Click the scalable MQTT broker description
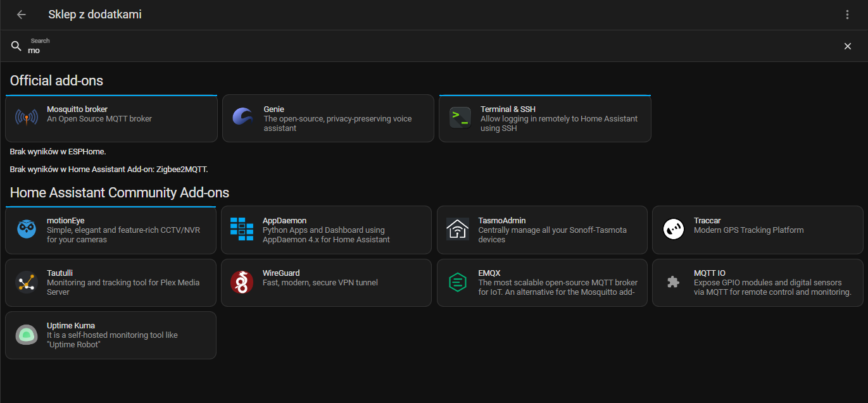 click(558, 287)
